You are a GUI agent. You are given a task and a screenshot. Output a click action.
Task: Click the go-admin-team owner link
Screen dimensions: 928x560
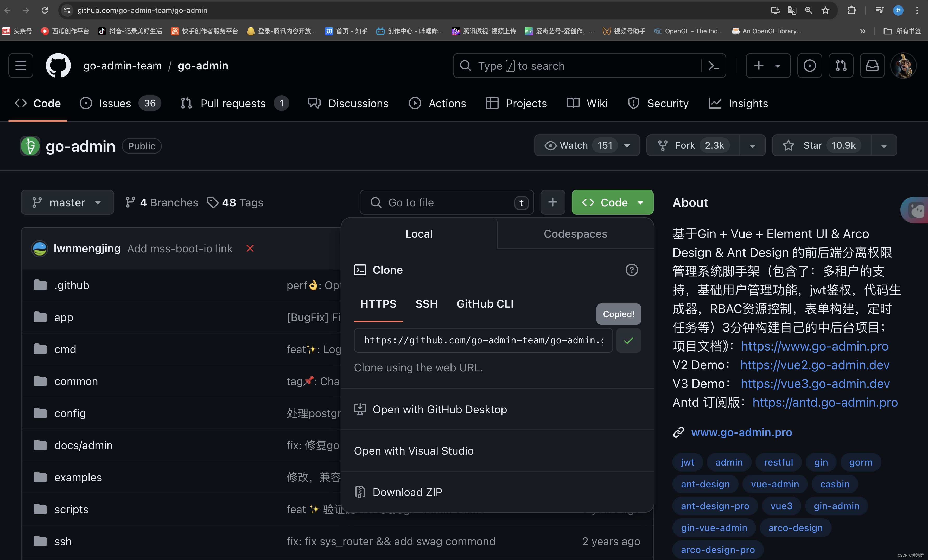pyautogui.click(x=122, y=66)
